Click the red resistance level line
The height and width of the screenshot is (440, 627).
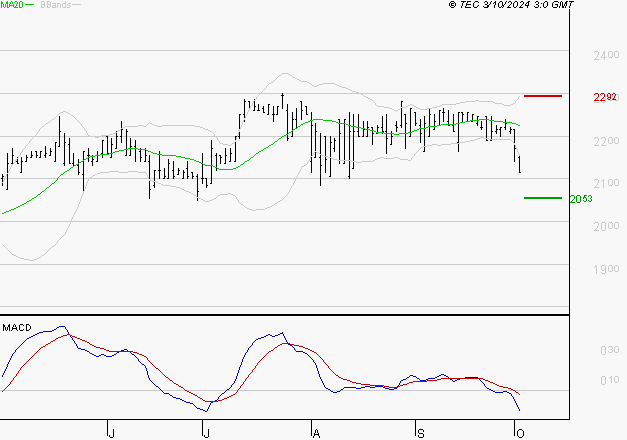tap(543, 96)
